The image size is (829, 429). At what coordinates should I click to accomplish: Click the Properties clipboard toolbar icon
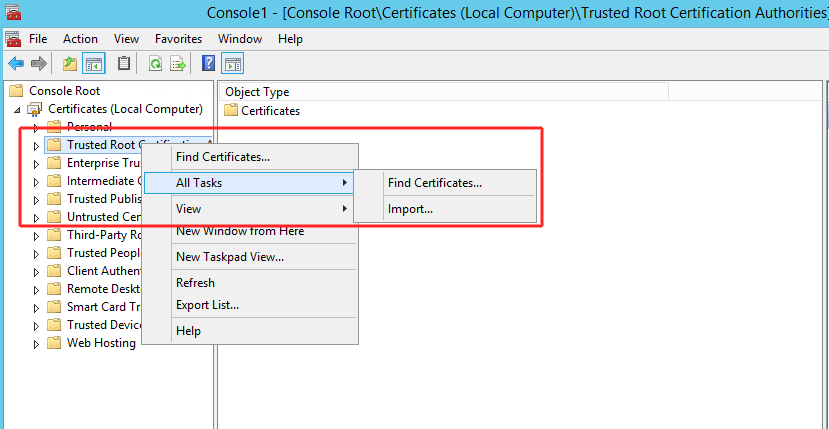[124, 64]
